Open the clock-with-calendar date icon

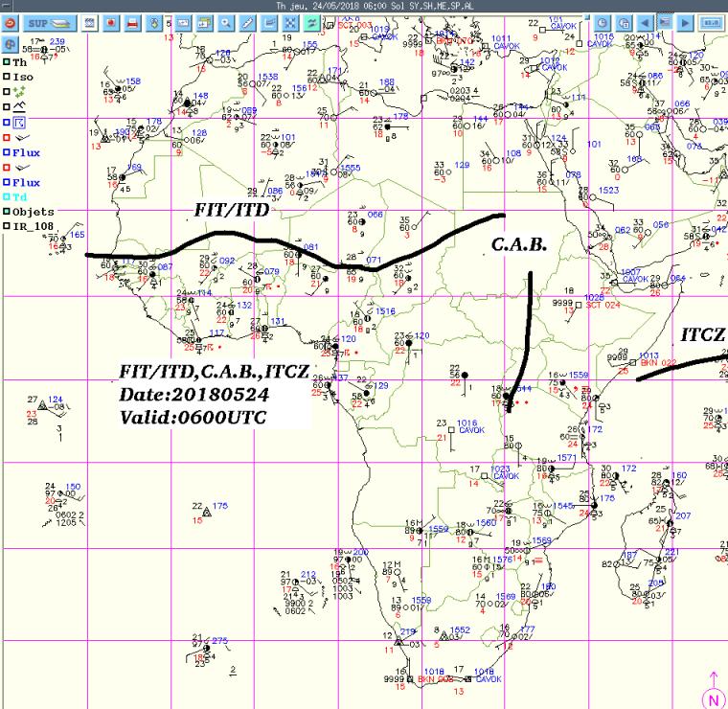click(x=624, y=23)
